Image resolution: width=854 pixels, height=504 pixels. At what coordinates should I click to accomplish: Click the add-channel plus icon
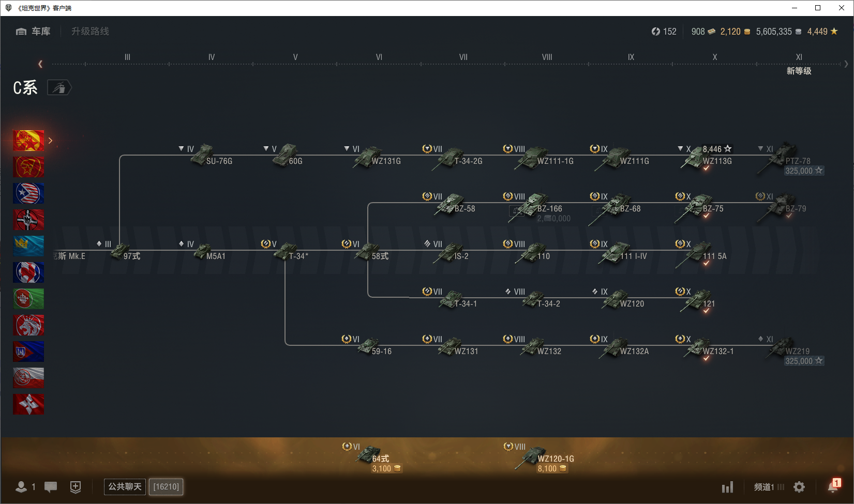pyautogui.click(x=76, y=486)
